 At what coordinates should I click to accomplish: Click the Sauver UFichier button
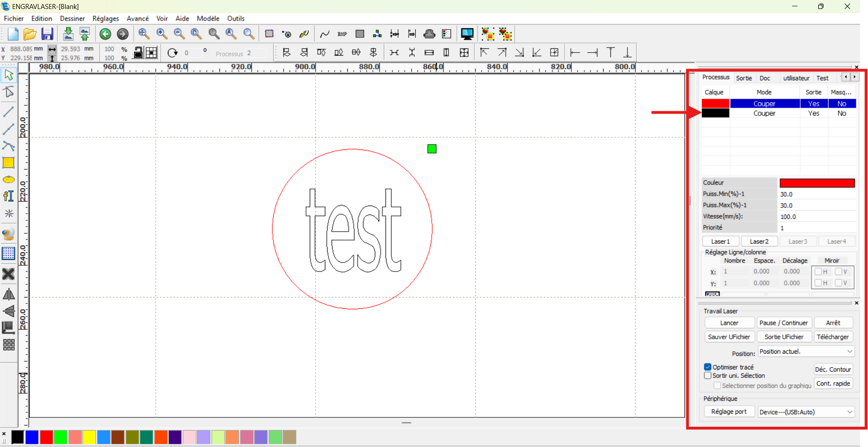(729, 337)
